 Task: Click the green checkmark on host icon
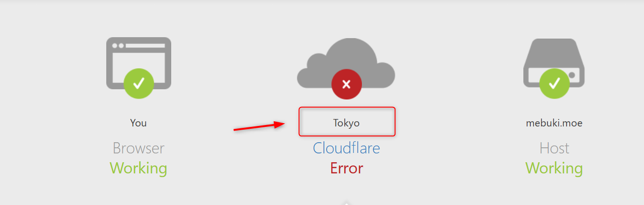point(554,84)
